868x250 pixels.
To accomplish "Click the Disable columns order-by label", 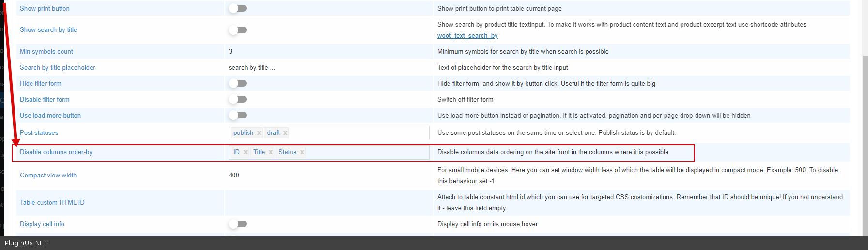I will click(x=56, y=152).
